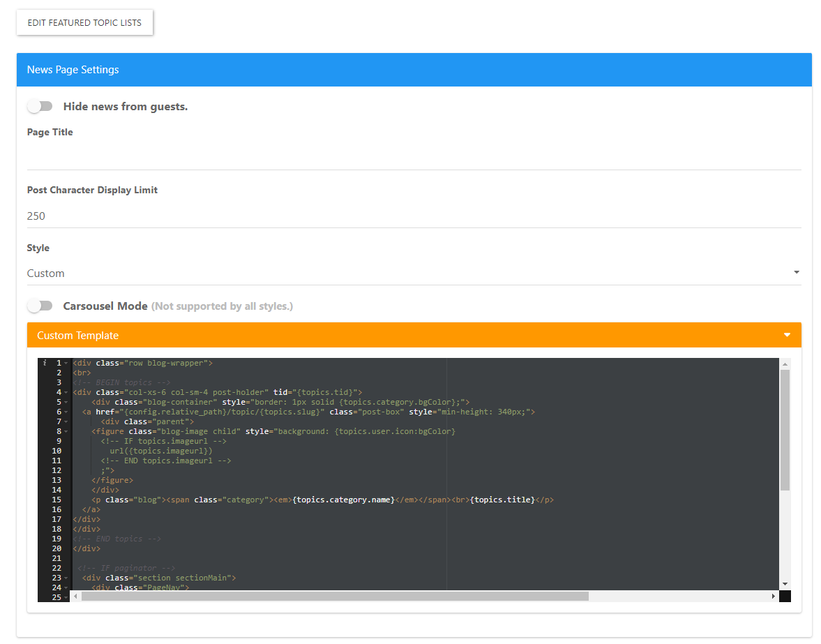This screenshot has height=644, width=821.
Task: Fold the post-holder div at line 4
Action: 66,393
